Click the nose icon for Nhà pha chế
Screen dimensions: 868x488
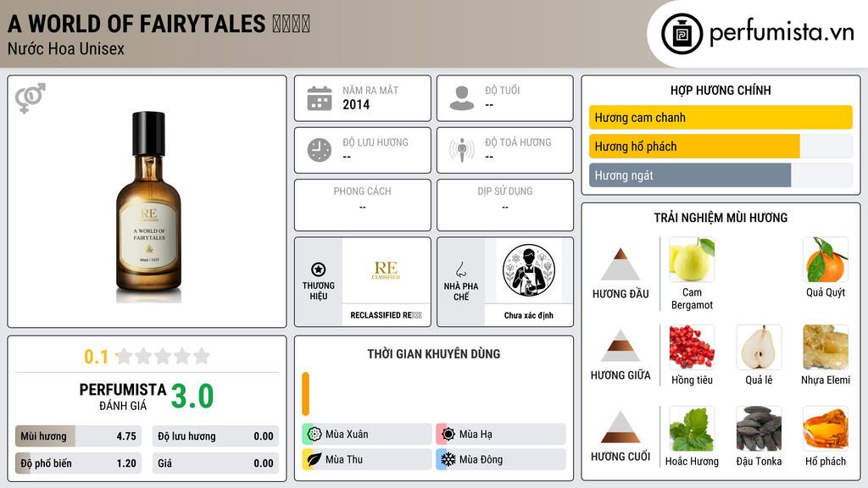[460, 269]
